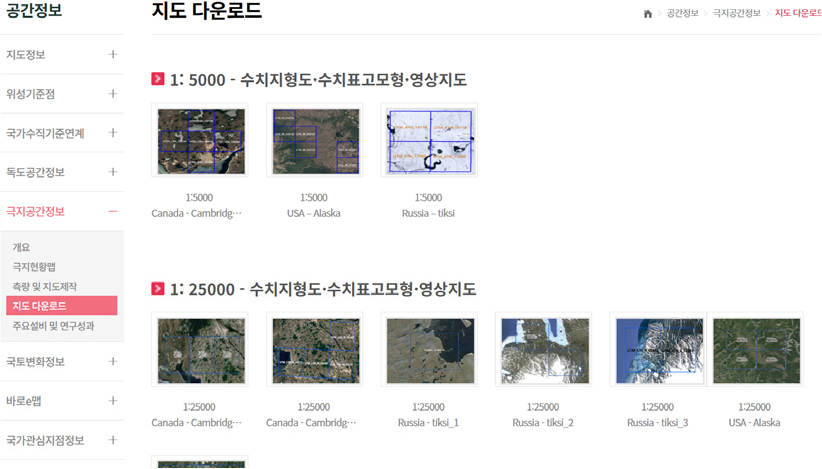Open the 극지현황맵 submenu item
822x469 pixels.
click(34, 267)
